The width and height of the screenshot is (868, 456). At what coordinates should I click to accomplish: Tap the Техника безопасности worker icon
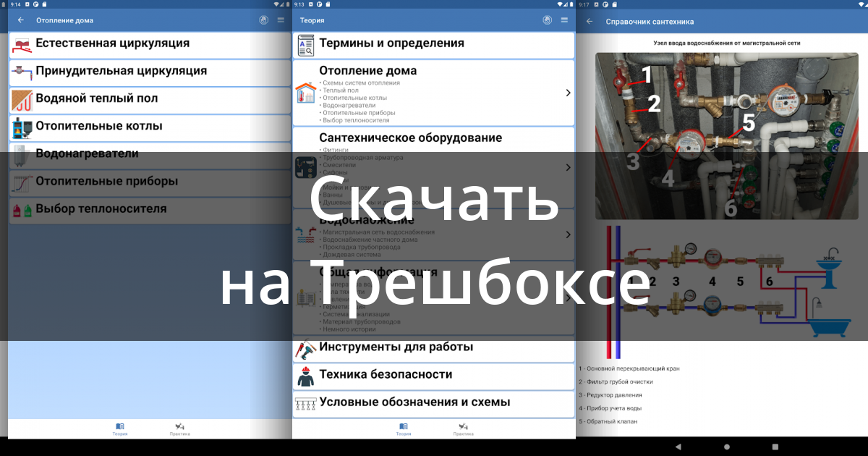point(305,376)
